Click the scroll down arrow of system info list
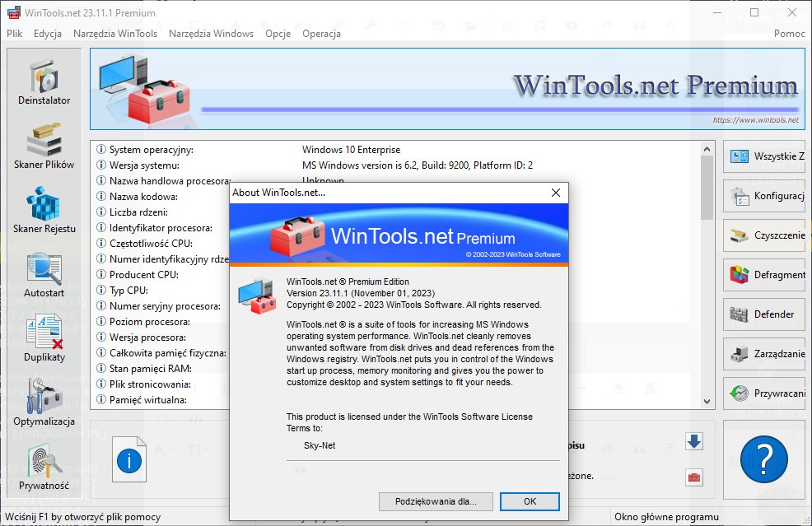812x526 pixels. 707,401
